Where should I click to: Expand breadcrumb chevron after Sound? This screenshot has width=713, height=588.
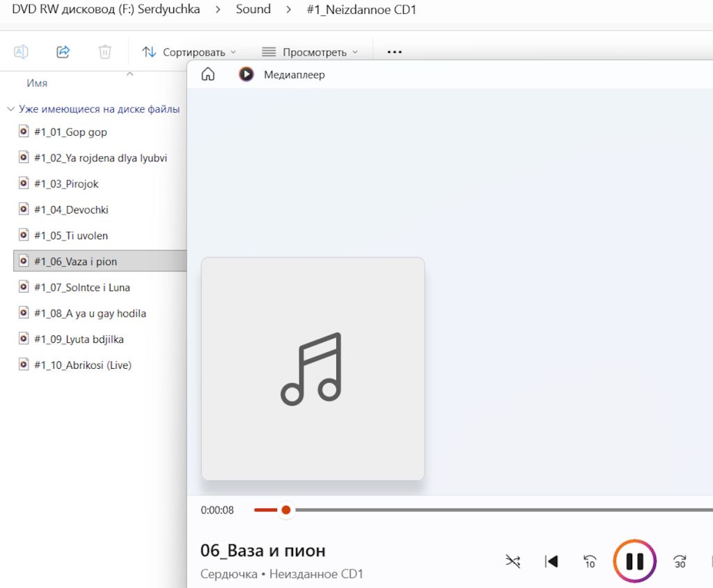[x=289, y=10]
